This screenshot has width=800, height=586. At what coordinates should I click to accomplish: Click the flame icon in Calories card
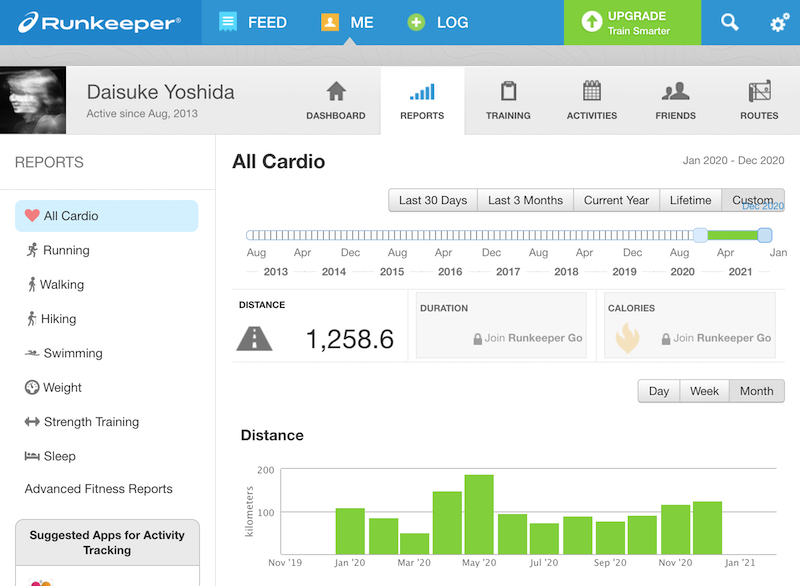click(x=628, y=338)
